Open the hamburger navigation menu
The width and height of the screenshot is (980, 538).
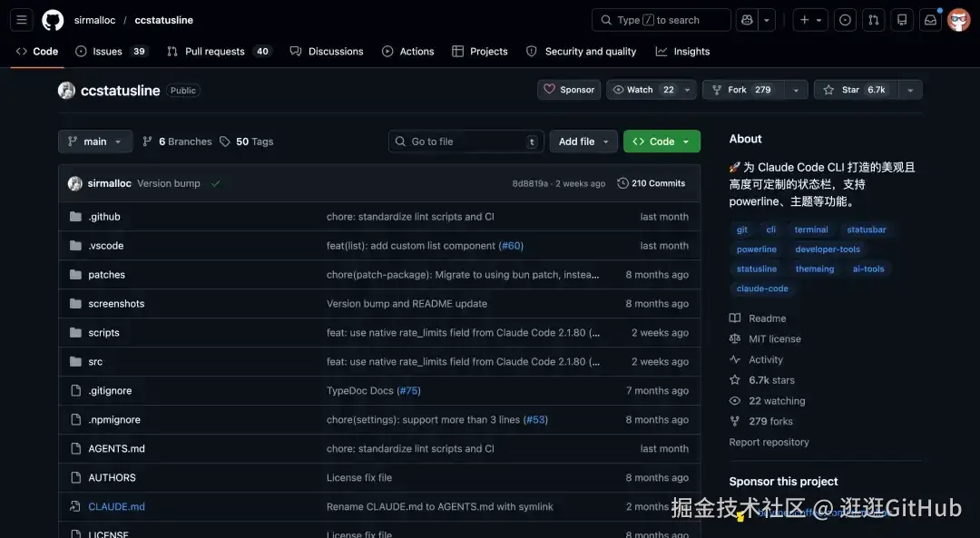[21, 20]
